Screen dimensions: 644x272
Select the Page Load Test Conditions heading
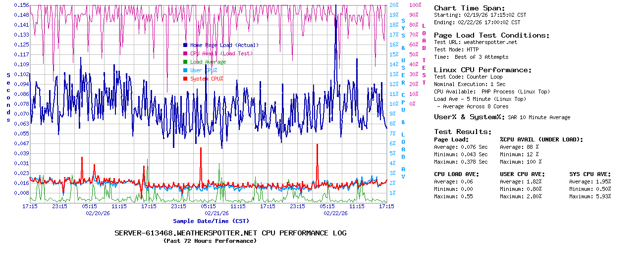click(x=491, y=35)
